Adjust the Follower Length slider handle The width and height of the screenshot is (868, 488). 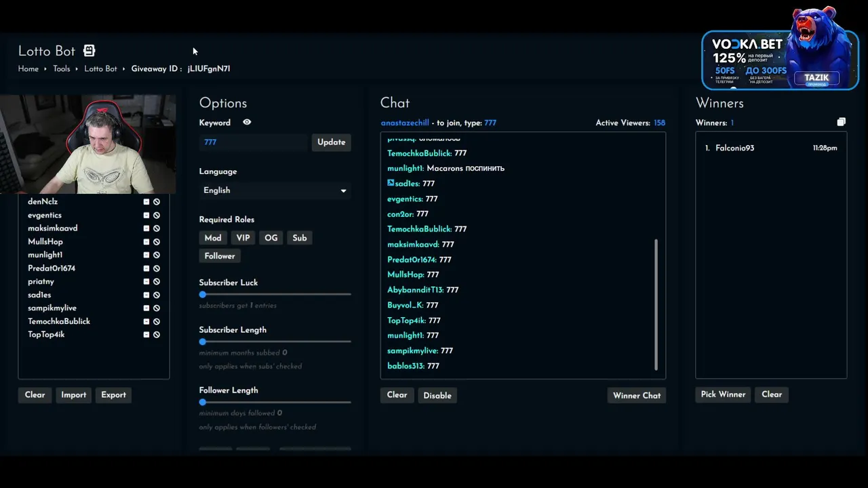point(203,402)
